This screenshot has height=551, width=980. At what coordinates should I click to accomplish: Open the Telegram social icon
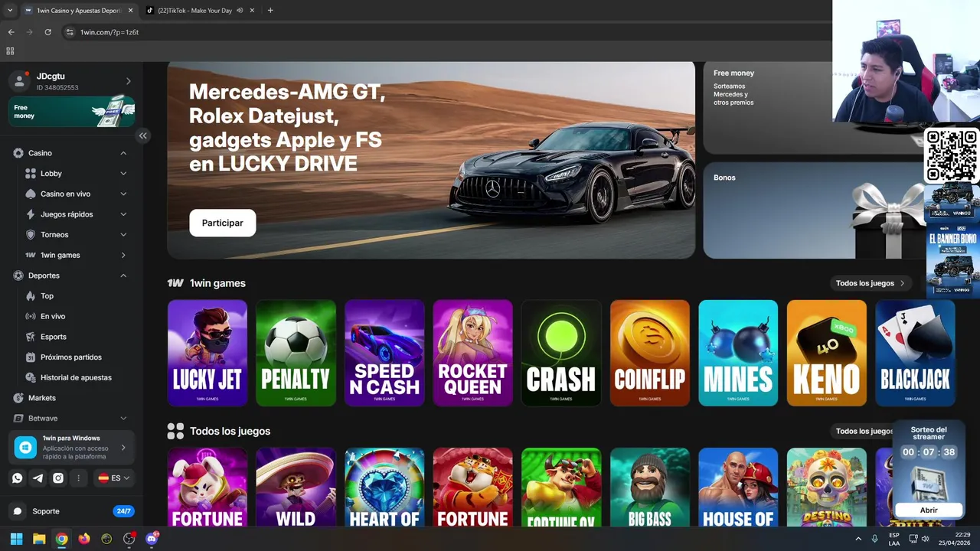pos(38,478)
